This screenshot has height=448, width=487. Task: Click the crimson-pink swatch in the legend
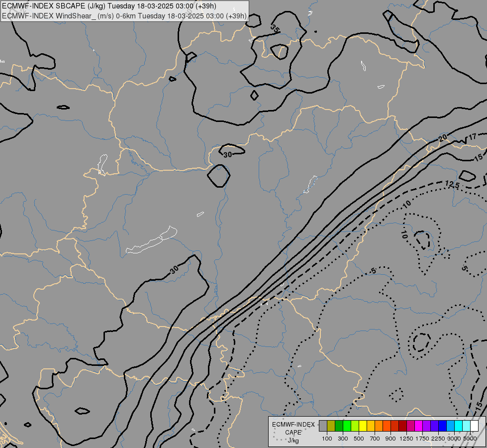click(x=410, y=426)
